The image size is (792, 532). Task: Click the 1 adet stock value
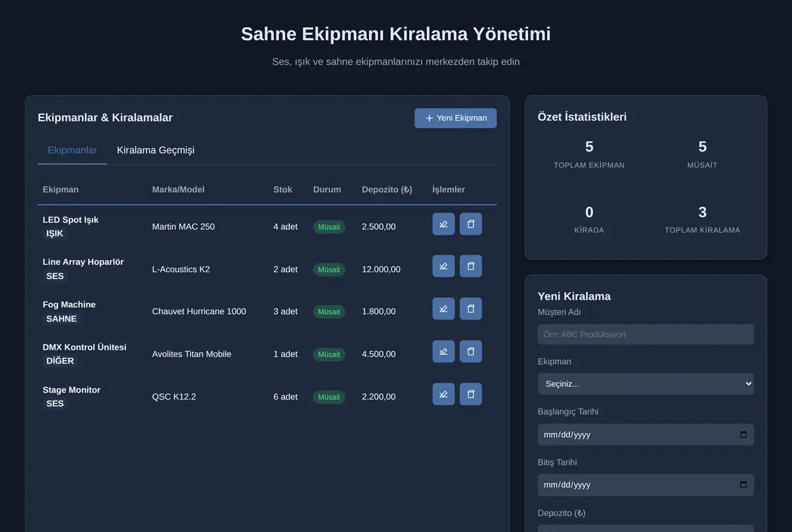[x=286, y=354]
